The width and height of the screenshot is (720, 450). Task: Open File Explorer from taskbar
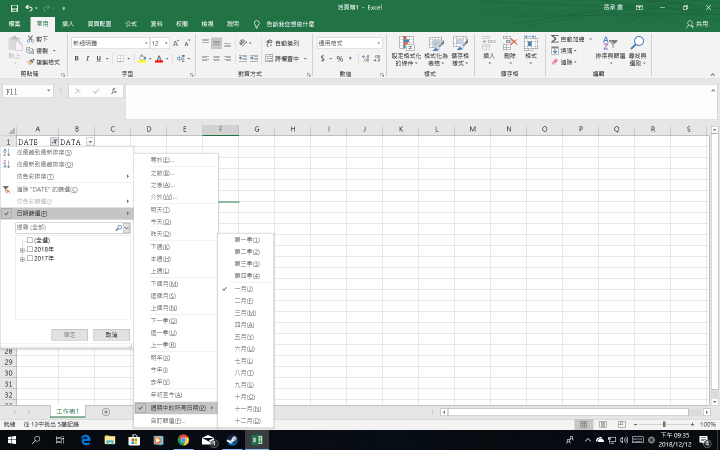(x=110, y=440)
